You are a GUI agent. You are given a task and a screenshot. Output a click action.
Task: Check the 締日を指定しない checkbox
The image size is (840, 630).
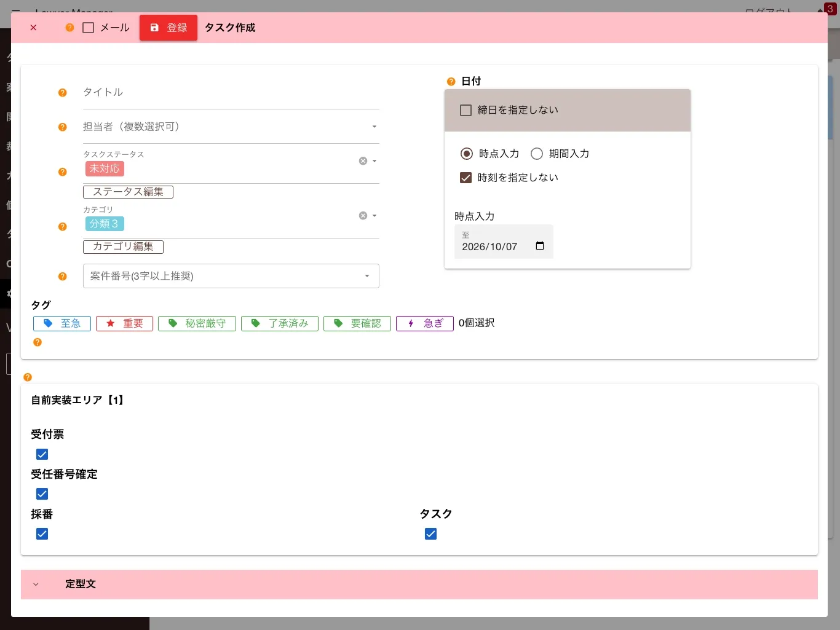tap(466, 110)
